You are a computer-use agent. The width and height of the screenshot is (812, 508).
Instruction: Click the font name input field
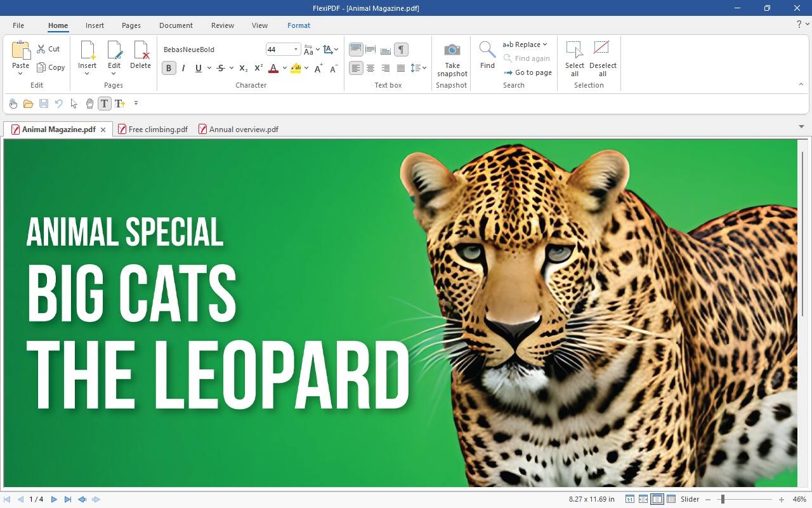[x=209, y=49]
